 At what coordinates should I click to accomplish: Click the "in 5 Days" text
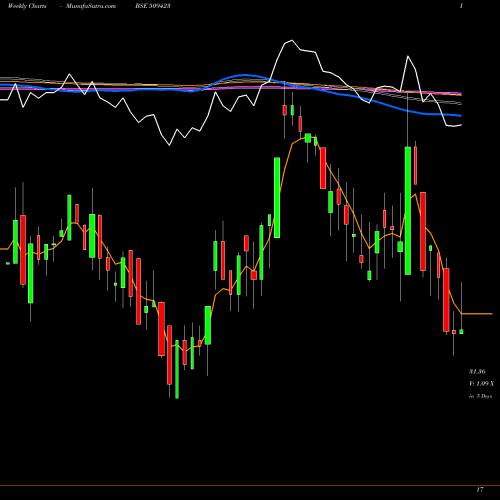[x=481, y=396]
